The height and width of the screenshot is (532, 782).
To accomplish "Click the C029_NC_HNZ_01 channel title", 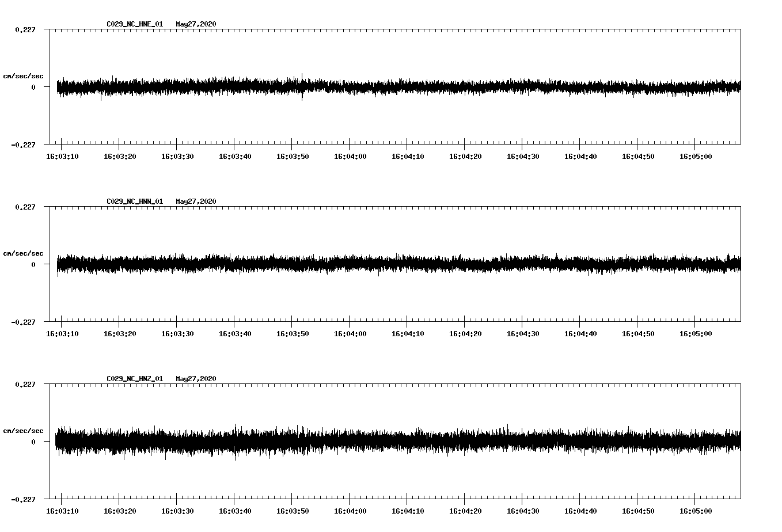I will click(x=135, y=379).
